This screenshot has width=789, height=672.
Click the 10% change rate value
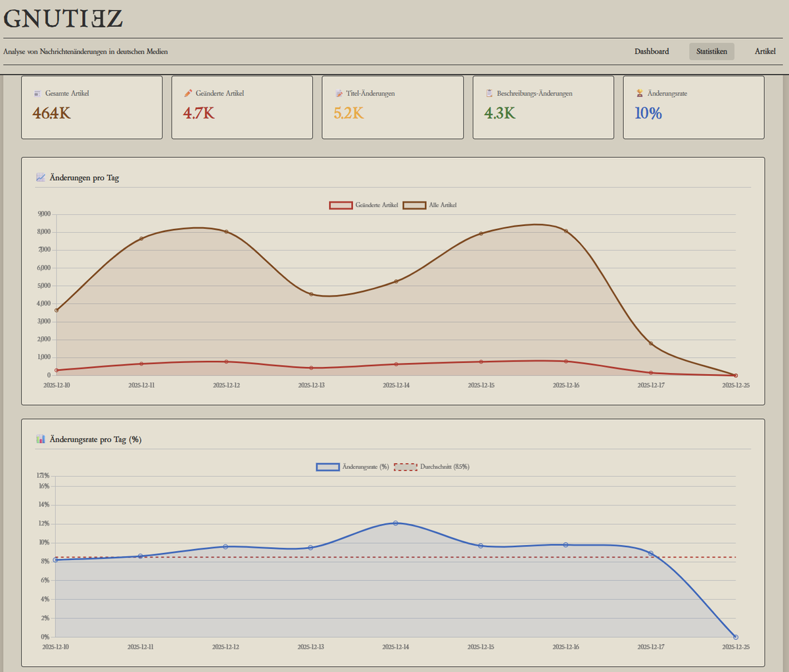click(648, 113)
